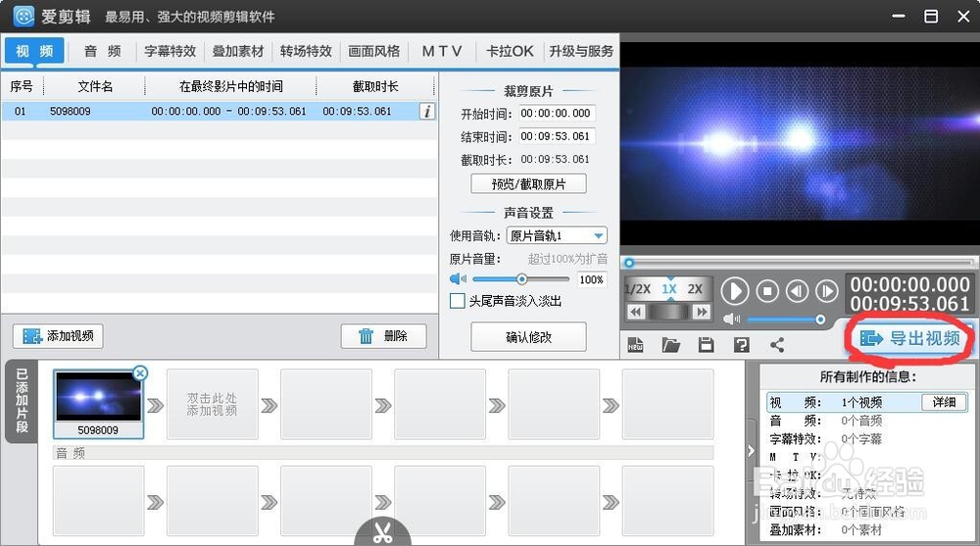Open the scissors cut tool
The width and height of the screenshot is (980, 546).
click(382, 532)
